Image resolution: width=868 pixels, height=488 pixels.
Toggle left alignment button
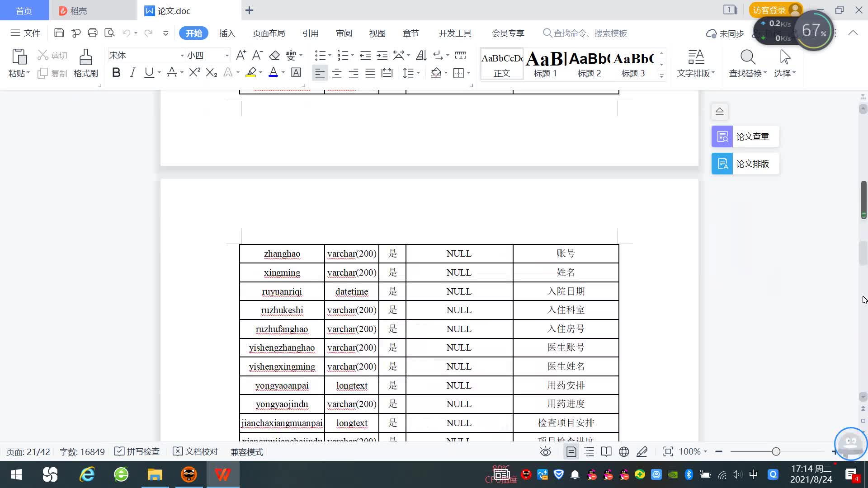point(320,73)
